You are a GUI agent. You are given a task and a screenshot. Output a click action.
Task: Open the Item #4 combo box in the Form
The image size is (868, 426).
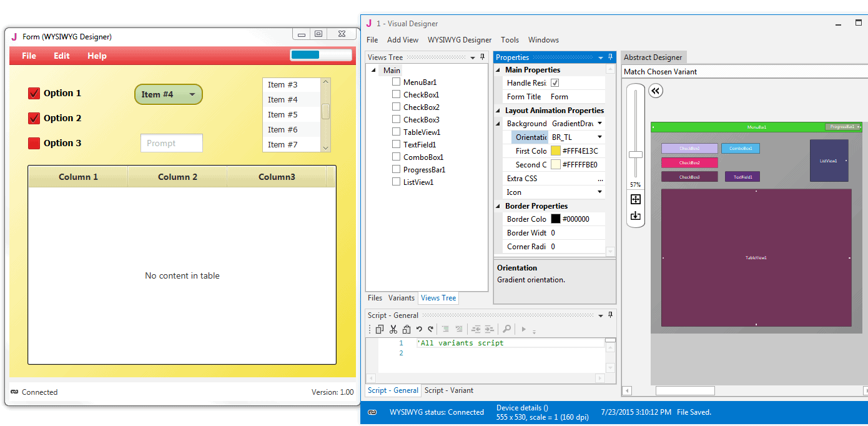pyautogui.click(x=169, y=94)
